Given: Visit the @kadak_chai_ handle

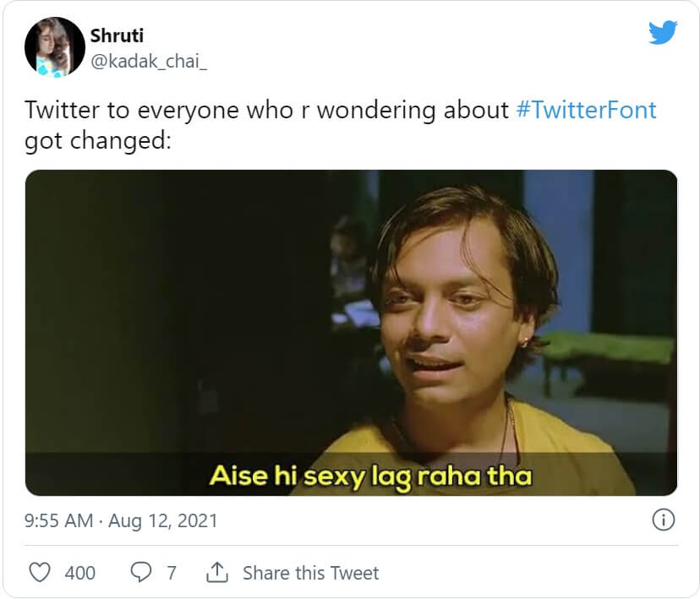Looking at the screenshot, I should click(148, 62).
